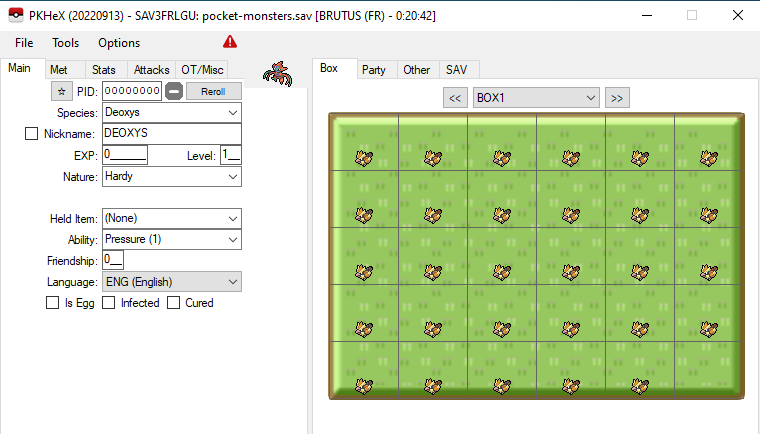Open the File menu

coord(24,43)
